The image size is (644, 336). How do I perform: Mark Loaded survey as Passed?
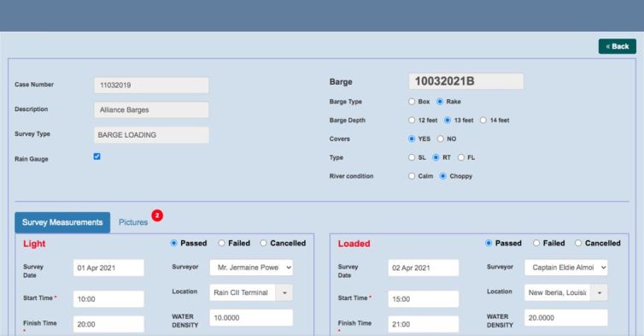489,243
